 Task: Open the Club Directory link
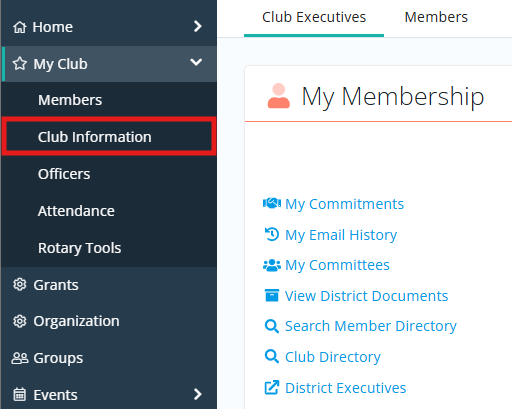(x=333, y=357)
